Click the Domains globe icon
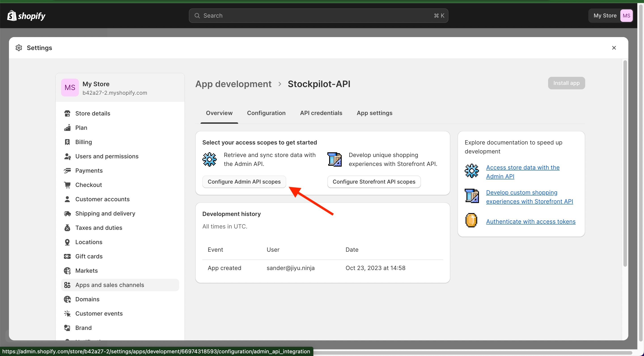This screenshot has width=644, height=356. [x=67, y=299]
